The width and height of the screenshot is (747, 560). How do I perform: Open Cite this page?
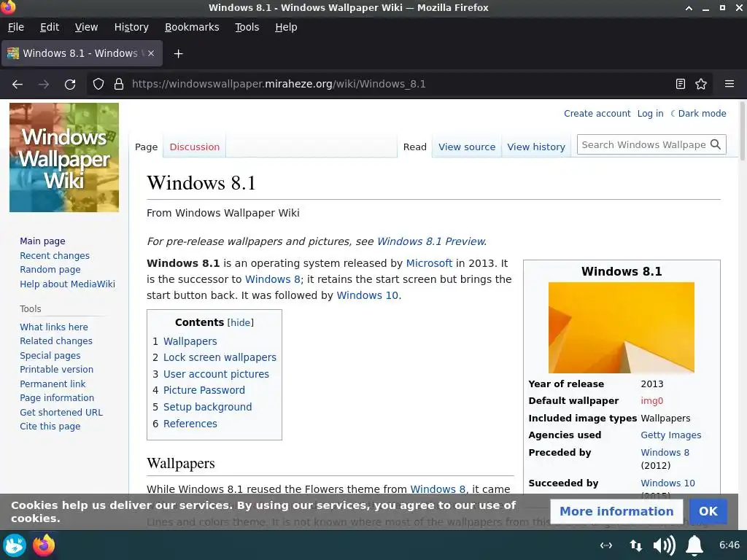(50, 426)
